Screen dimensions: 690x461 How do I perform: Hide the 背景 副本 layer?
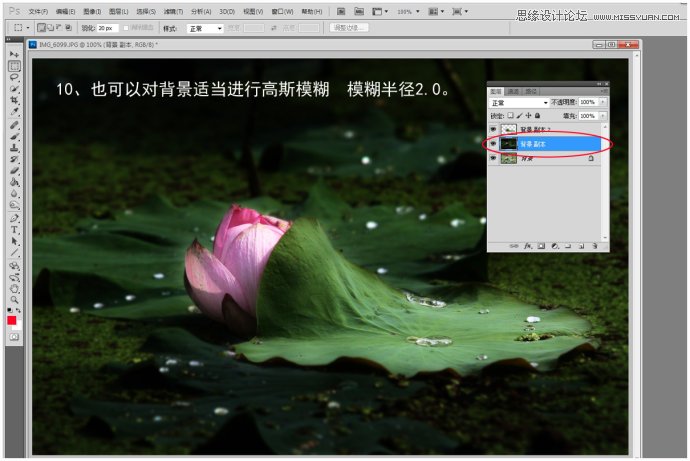pyautogui.click(x=493, y=143)
